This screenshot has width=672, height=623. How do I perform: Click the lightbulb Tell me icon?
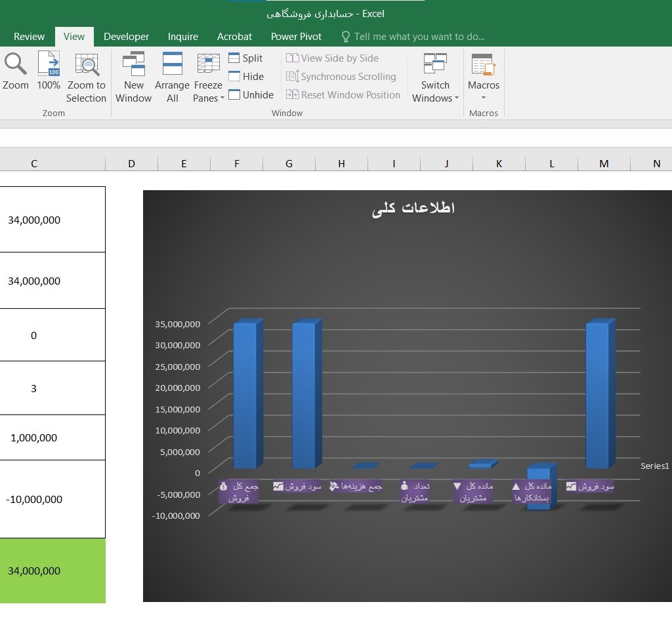tap(345, 37)
